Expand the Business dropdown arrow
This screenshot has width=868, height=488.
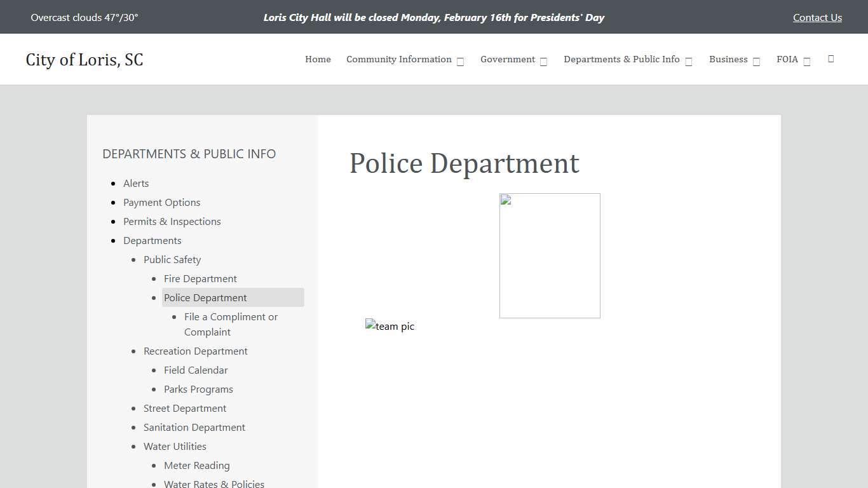[x=756, y=60]
